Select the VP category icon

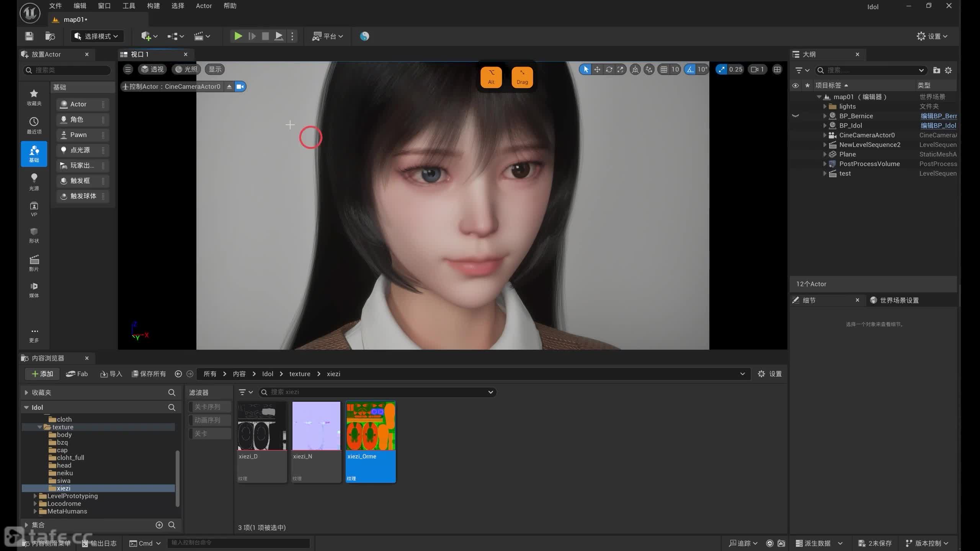(x=34, y=209)
